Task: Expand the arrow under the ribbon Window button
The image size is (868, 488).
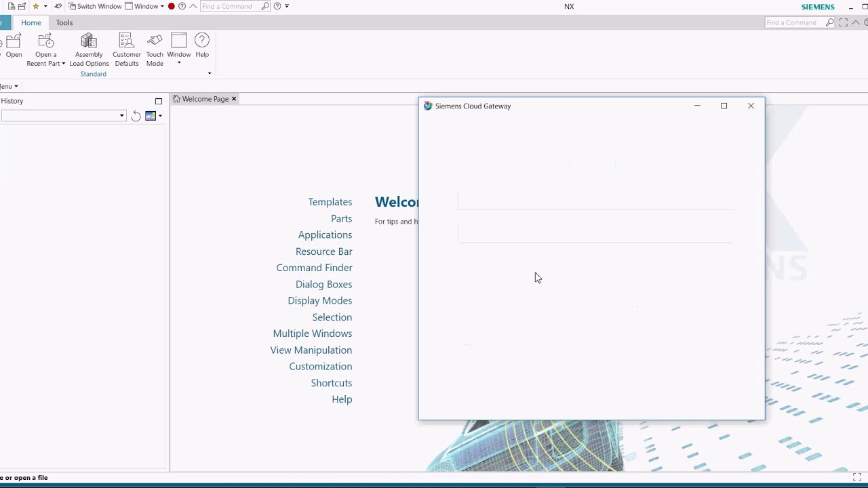Action: pyautogui.click(x=179, y=64)
